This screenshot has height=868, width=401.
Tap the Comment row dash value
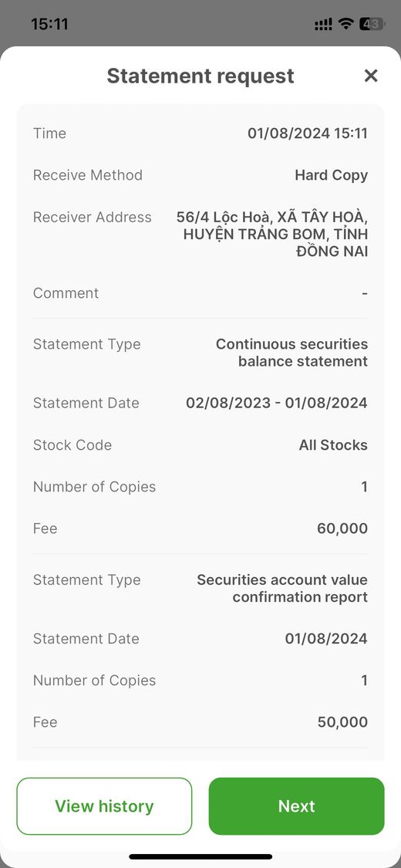pos(365,293)
